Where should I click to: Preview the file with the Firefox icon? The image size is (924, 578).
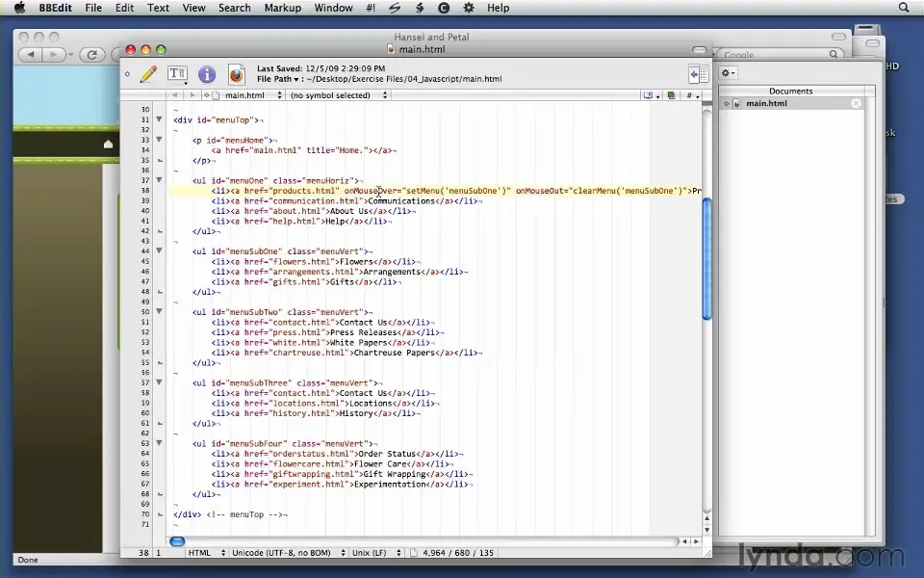click(237, 74)
